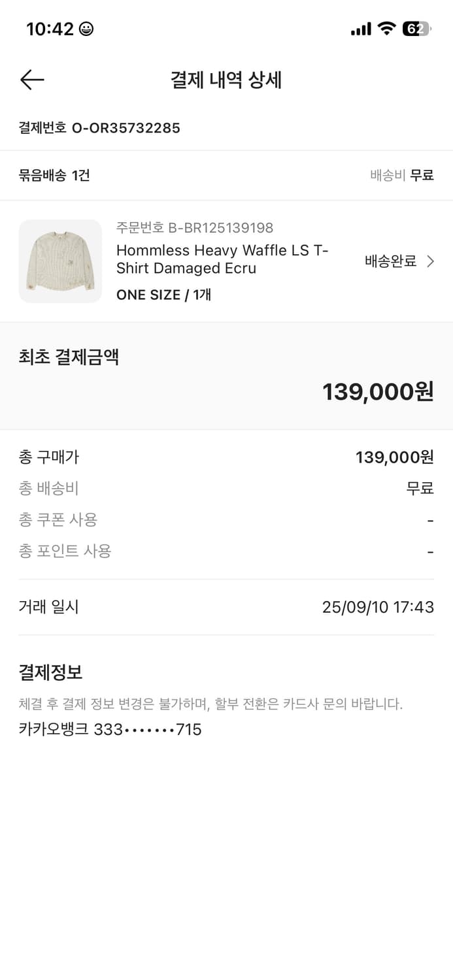Viewport: 453px width, 980px height.
Task: Tap the cellular signal bars icon
Action: click(x=360, y=29)
